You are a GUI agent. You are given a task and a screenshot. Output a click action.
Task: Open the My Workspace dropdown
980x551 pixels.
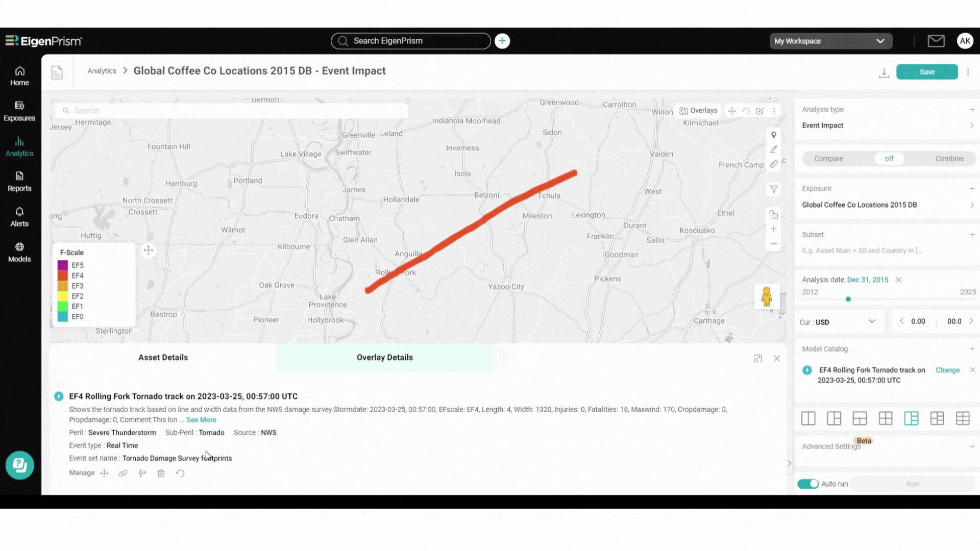(830, 41)
